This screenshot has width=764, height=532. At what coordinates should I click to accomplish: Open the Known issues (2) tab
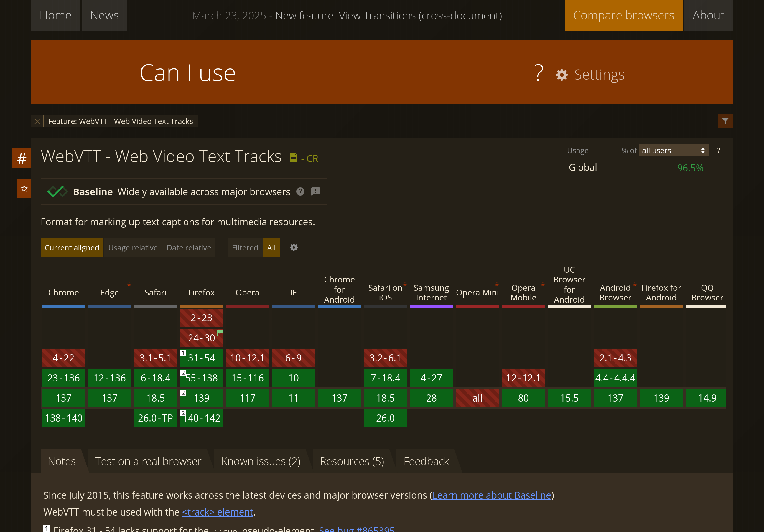[261, 462]
